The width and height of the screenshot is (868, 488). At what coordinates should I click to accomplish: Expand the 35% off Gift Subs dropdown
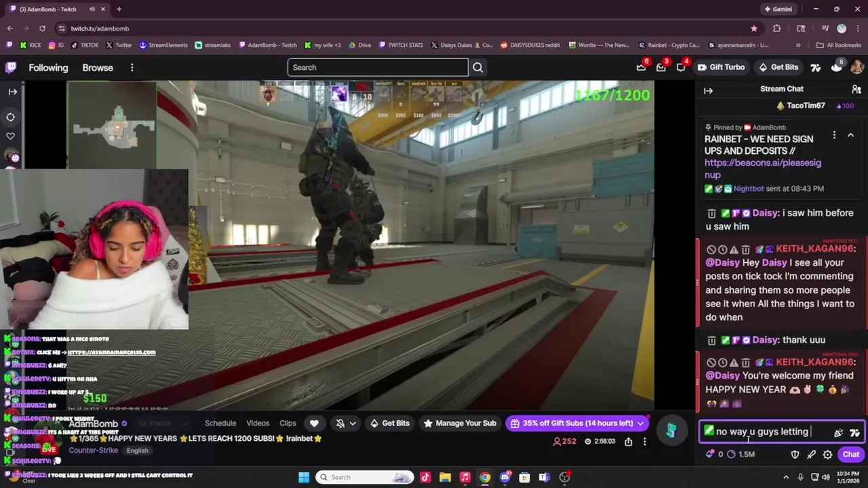point(640,423)
